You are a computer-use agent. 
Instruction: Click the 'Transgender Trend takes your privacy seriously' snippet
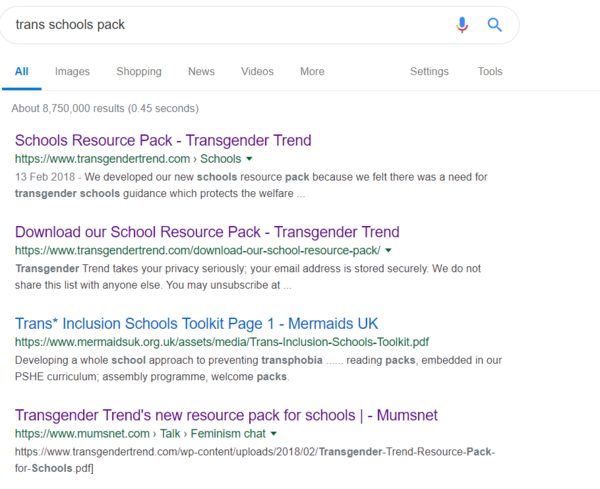click(x=248, y=277)
